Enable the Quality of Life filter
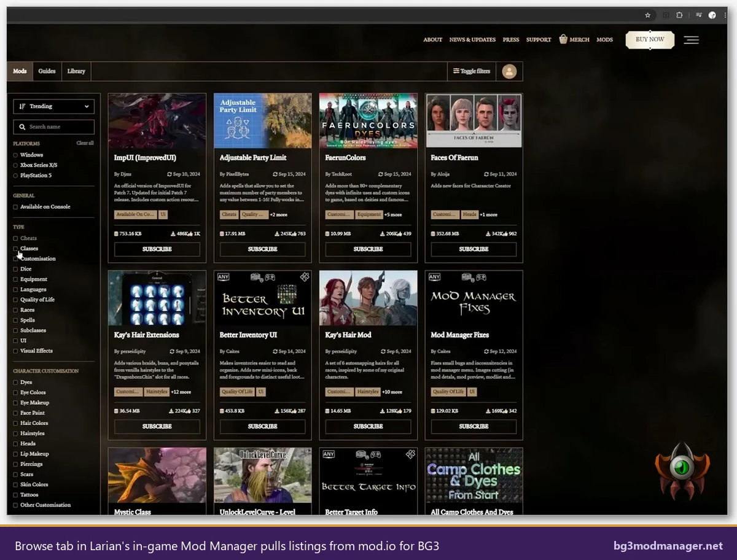The image size is (737, 560). click(16, 300)
